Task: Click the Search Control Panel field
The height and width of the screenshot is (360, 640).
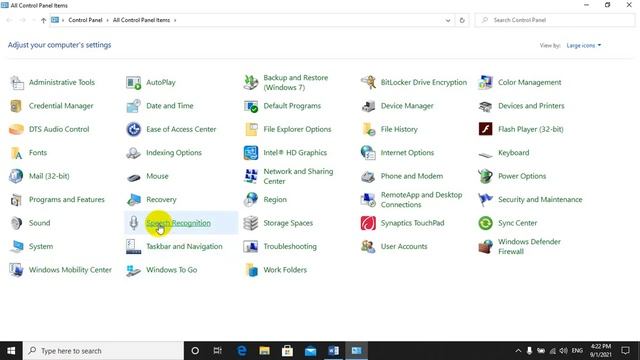Action: 555,20
